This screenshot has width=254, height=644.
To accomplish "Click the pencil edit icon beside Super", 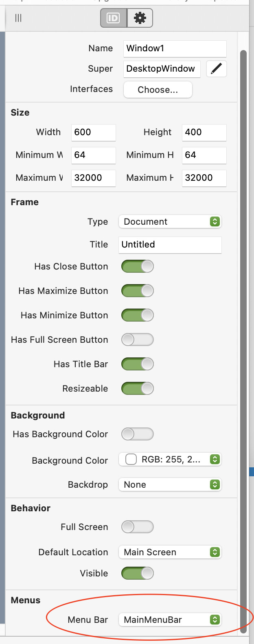I will (x=217, y=69).
